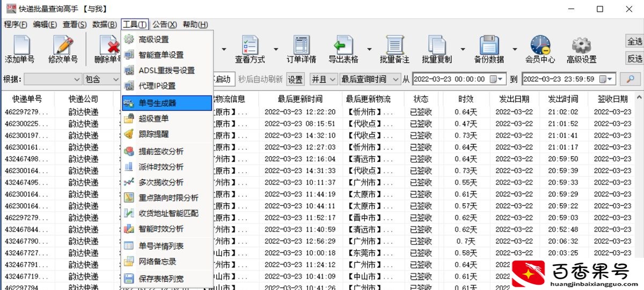Open the toolbar 高级设置 gear icon
The image size is (644, 290).
[581, 49]
